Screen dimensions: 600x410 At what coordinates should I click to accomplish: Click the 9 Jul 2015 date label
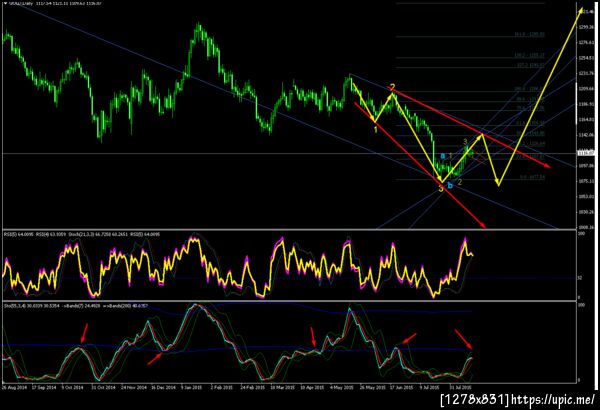pyautogui.click(x=430, y=387)
